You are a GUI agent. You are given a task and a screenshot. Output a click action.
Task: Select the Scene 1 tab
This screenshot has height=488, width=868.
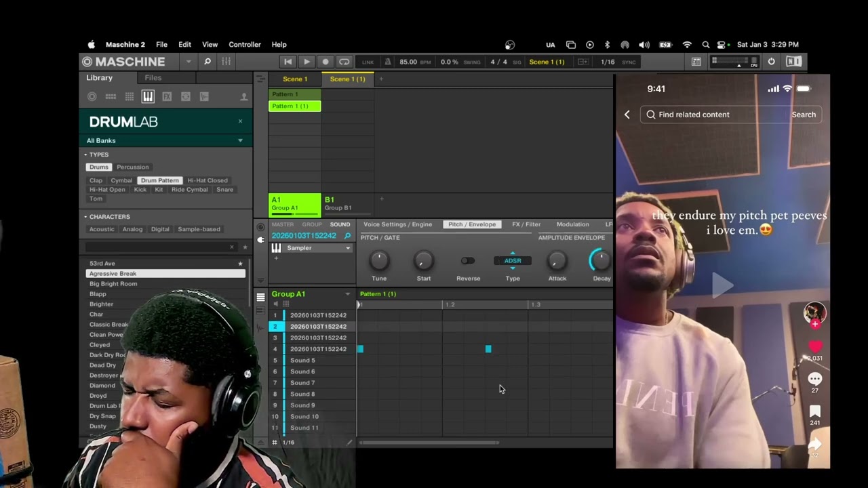[295, 79]
